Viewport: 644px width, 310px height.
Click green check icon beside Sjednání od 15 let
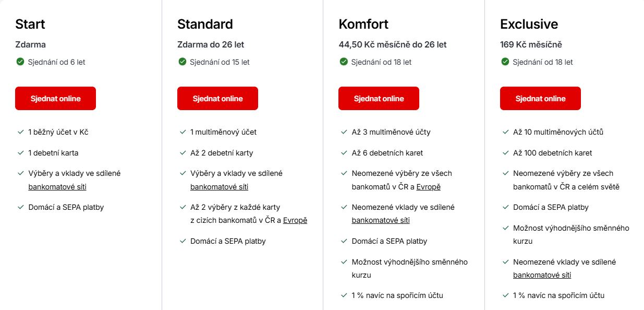click(183, 62)
